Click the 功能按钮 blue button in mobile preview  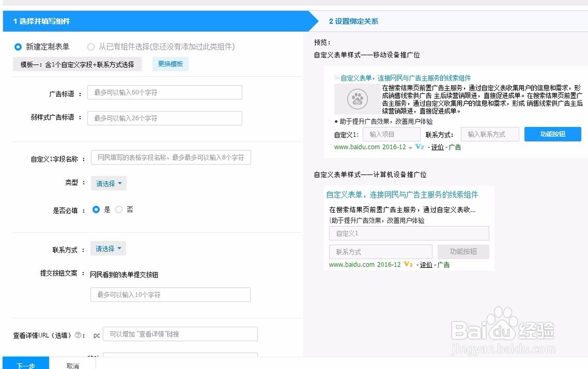point(552,134)
